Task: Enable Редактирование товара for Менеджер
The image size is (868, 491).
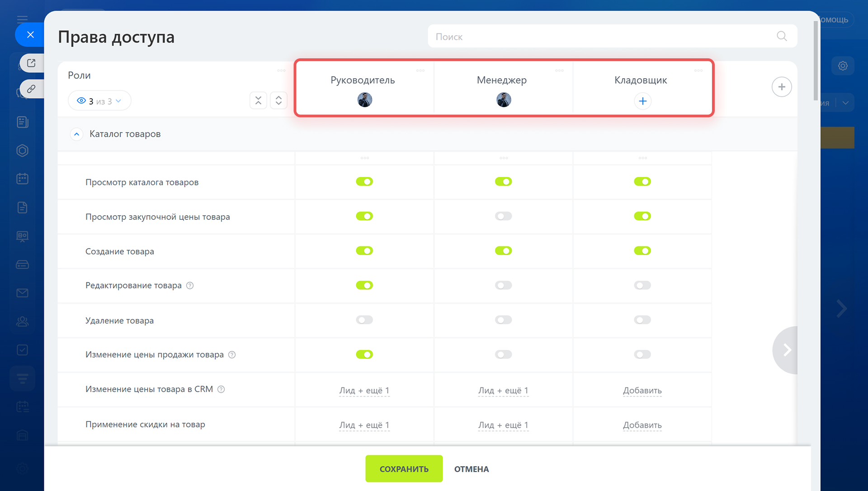Action: pyautogui.click(x=503, y=285)
